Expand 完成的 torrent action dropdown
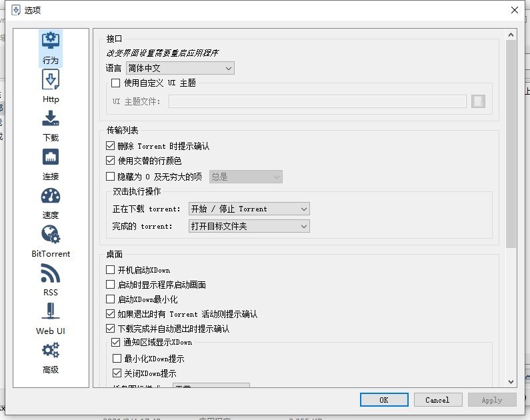 click(249, 226)
